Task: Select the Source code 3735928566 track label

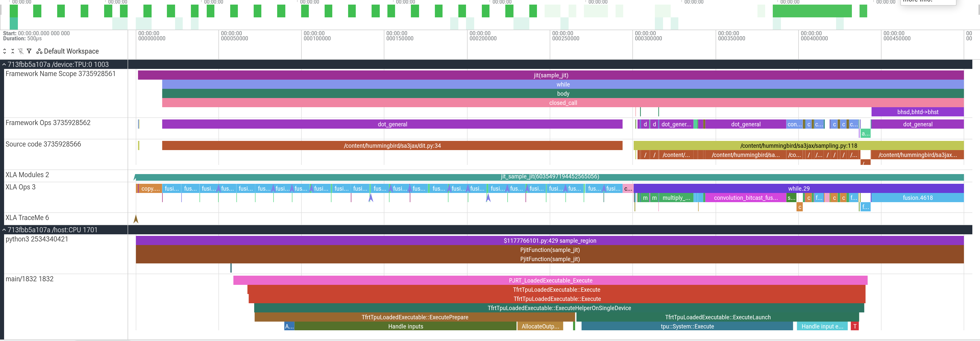Action: [43, 144]
